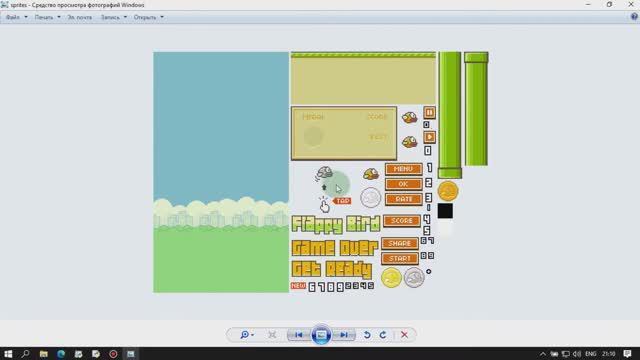Open the notification center icon
This screenshot has height=360, width=640.
pos(627,354)
